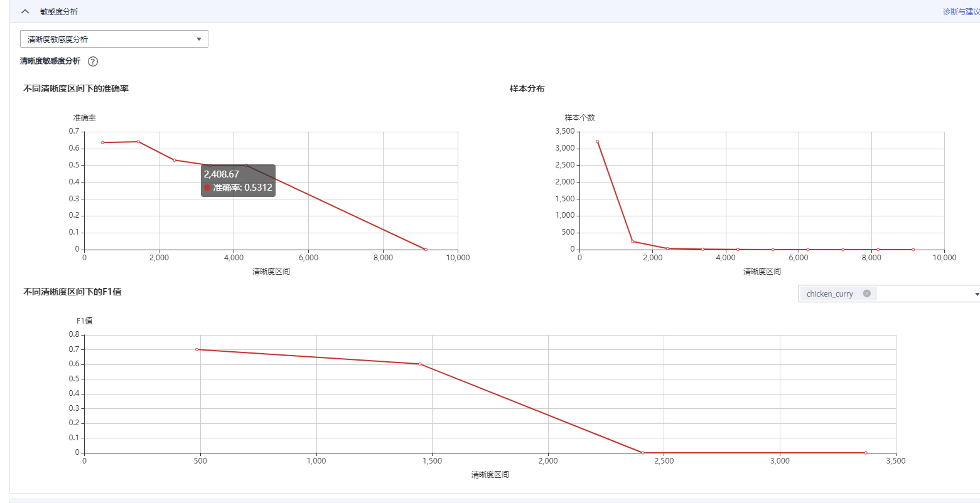The height and width of the screenshot is (503, 980).
Task: Click the 清晰度区间 label under the accuracy chart
Action: [271, 272]
